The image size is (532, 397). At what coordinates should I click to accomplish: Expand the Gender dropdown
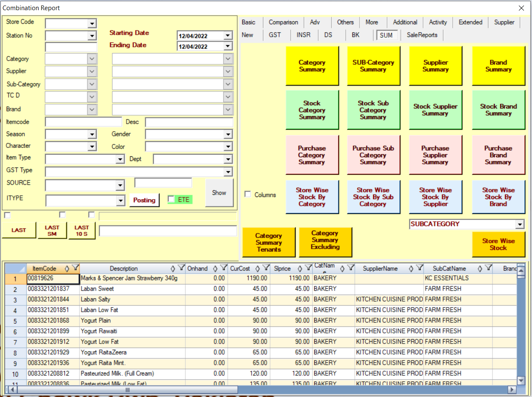[228, 135]
